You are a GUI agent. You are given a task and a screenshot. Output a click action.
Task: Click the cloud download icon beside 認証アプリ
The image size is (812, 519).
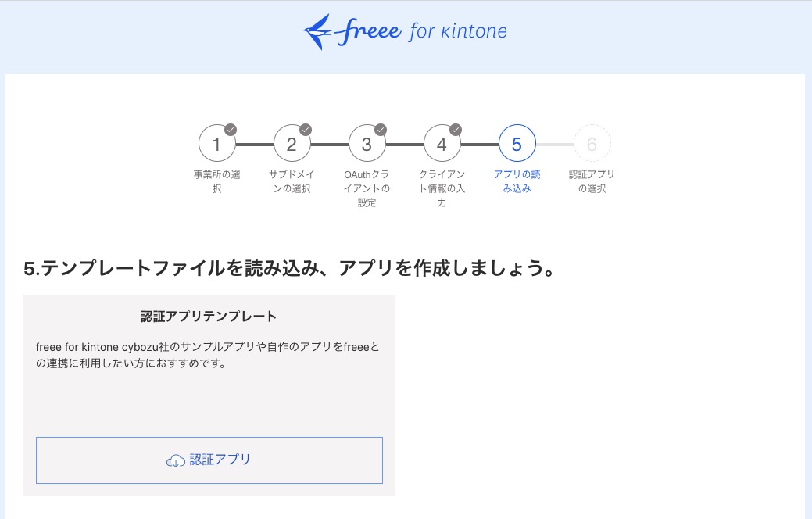pyautogui.click(x=176, y=460)
